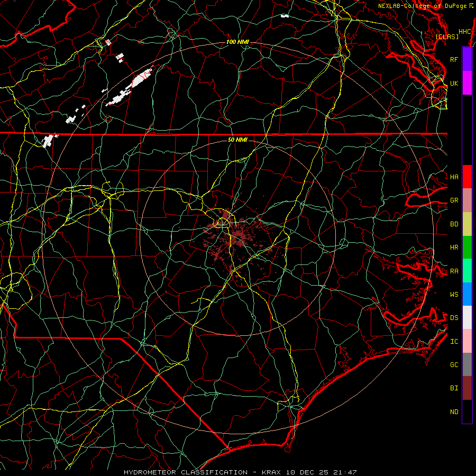This screenshot has height=476, width=476.
Task: Click the HA legend label
Action: [454, 177]
